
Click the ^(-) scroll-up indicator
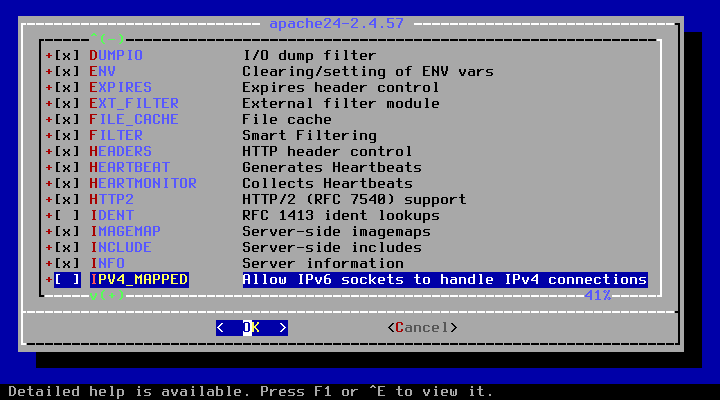pyautogui.click(x=107, y=38)
